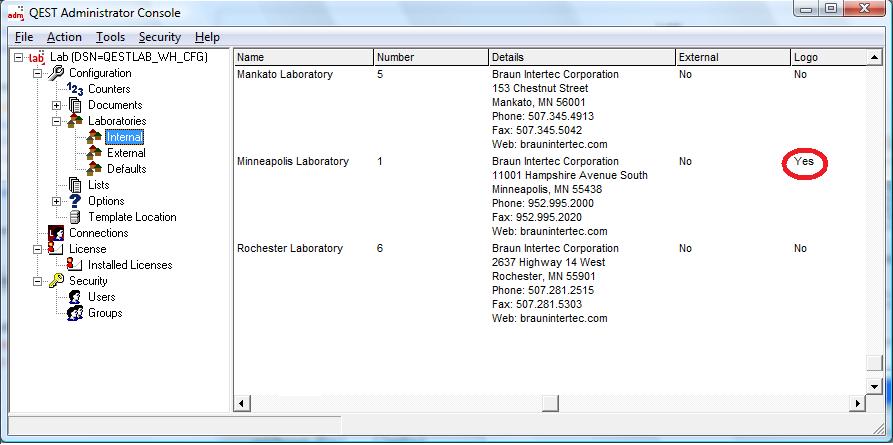Click the Connections icon in the tree

[56, 233]
